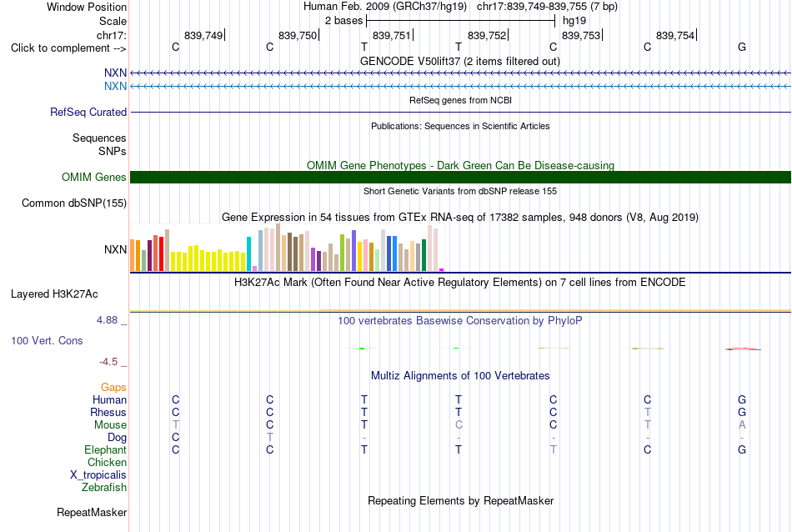Click the RefSeq Curated intron line

pyautogui.click(x=460, y=113)
